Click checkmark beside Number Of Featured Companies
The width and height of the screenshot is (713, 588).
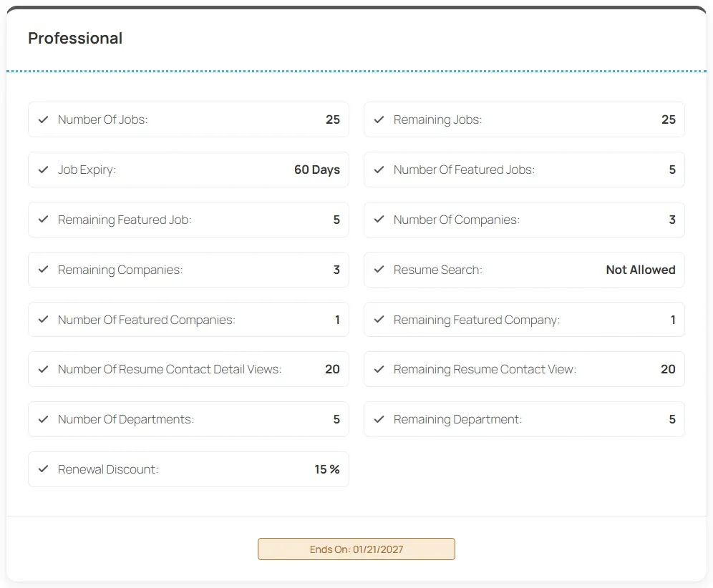coord(43,320)
